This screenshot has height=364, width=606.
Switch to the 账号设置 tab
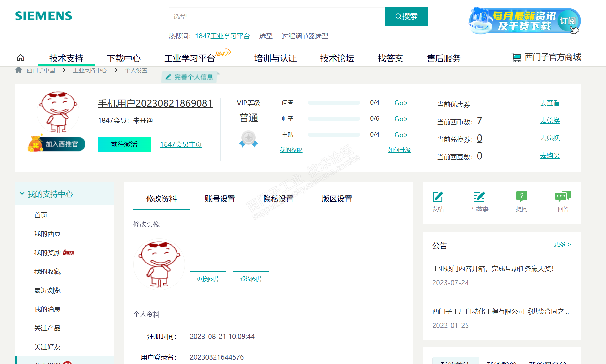(220, 199)
